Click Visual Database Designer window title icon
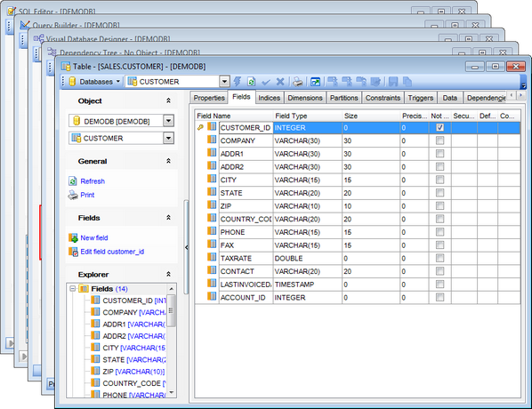Viewport: 532px width, 409px height. [x=38, y=38]
